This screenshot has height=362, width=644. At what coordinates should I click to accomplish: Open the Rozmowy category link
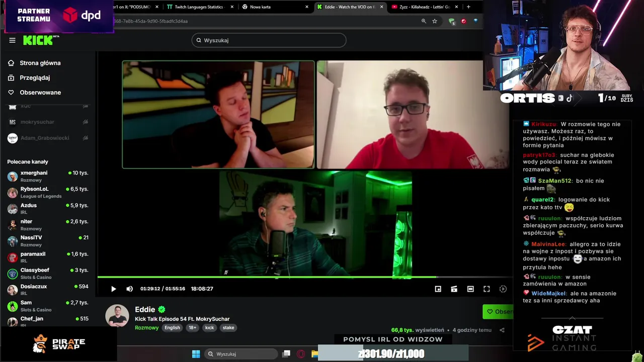point(146,327)
